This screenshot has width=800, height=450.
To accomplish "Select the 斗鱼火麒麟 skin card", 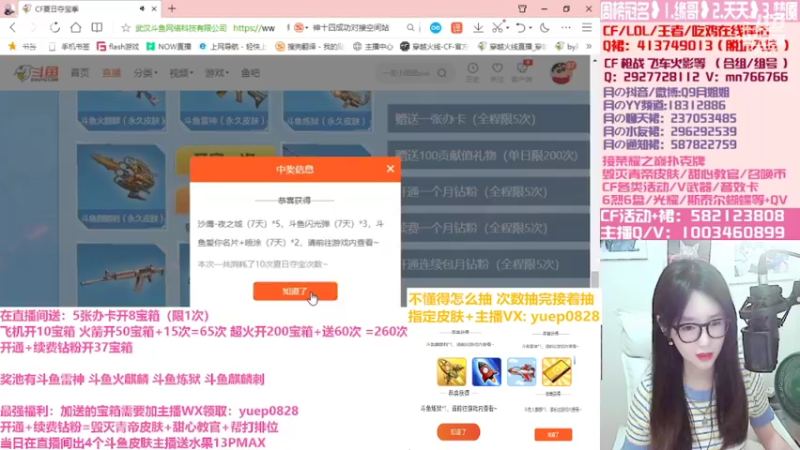I will (x=121, y=111).
